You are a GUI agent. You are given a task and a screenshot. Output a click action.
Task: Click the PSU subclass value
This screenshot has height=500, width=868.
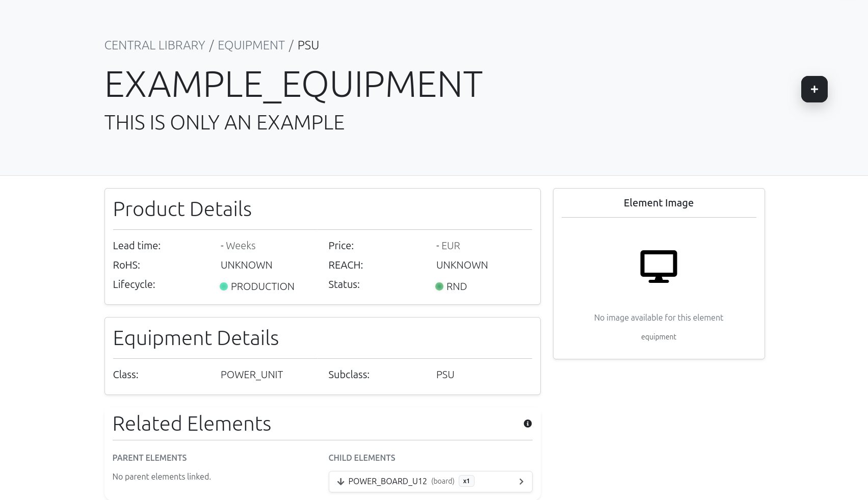(445, 375)
